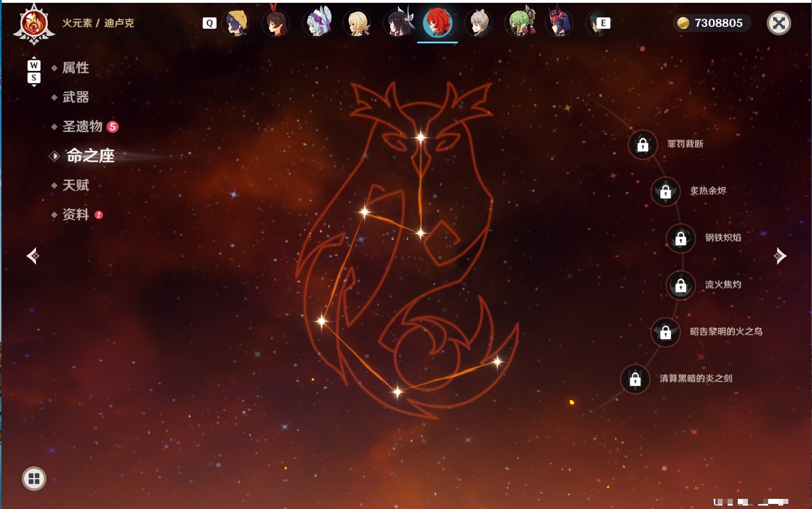Select the locked 炙热余烬 constellation icon

click(x=666, y=192)
